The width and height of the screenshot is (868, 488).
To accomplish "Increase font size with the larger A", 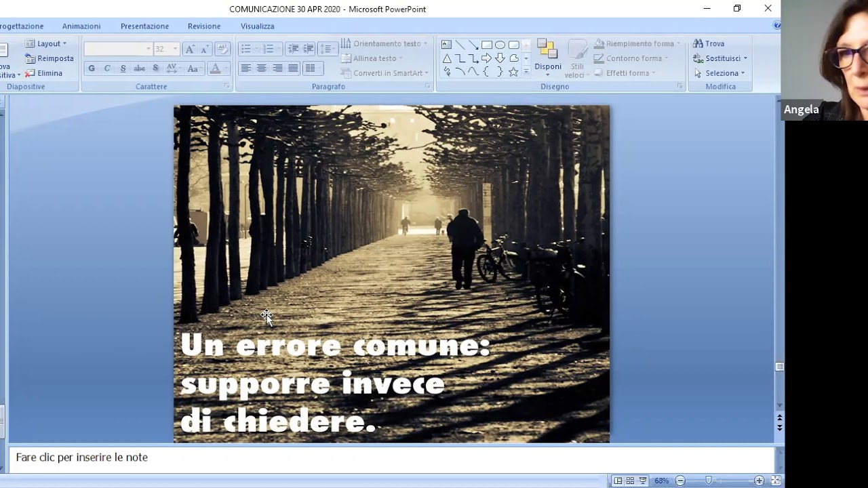I will [190, 49].
